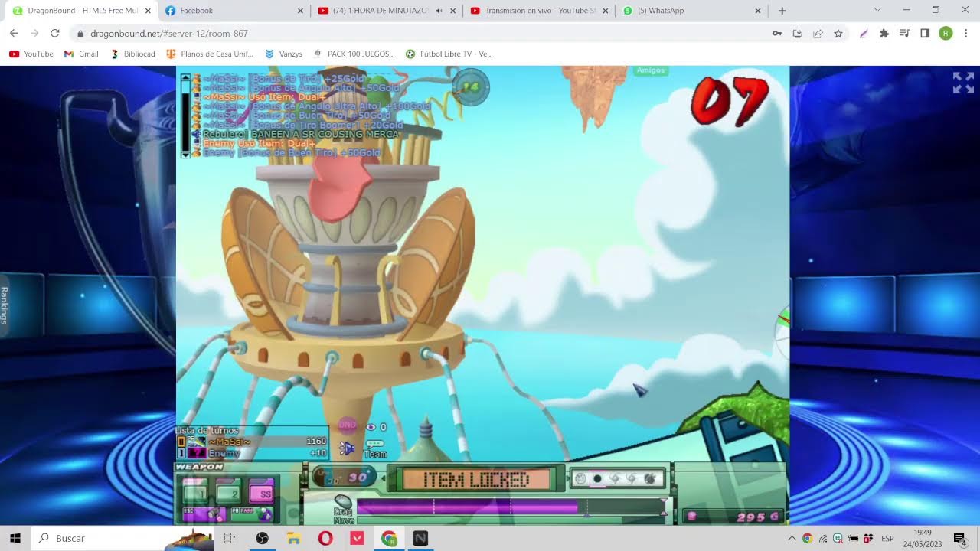Open the media controls icon
The height and width of the screenshot is (551, 980).
[x=904, y=34]
